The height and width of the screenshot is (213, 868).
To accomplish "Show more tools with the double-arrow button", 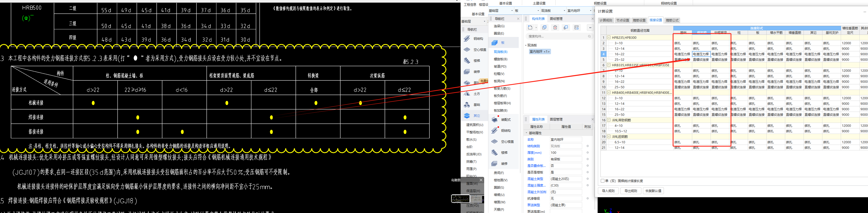I will pos(590,28).
